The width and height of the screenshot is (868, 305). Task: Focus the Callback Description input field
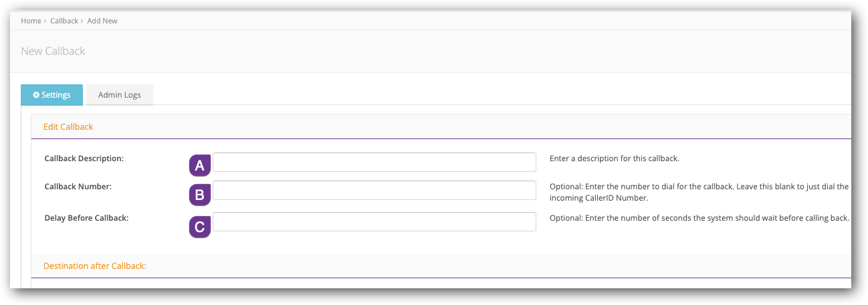coord(374,163)
